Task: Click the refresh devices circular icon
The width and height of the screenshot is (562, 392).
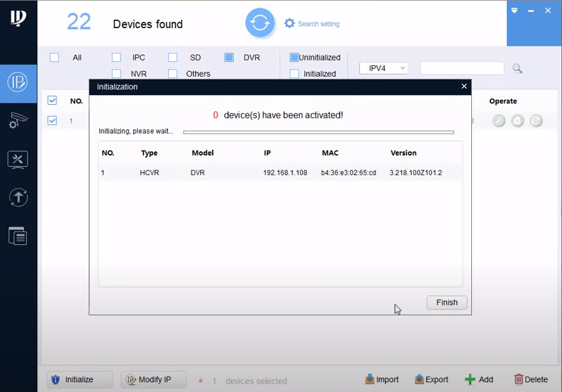Action: [260, 23]
